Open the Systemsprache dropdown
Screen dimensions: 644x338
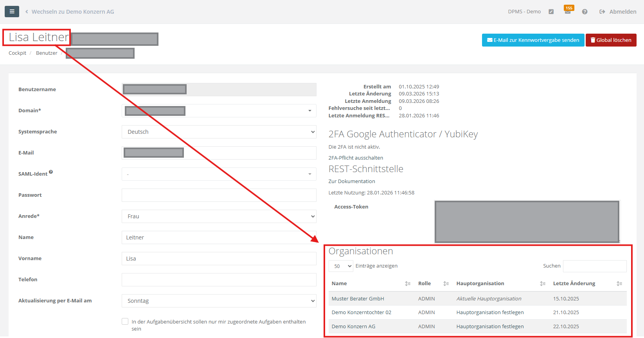tap(219, 132)
